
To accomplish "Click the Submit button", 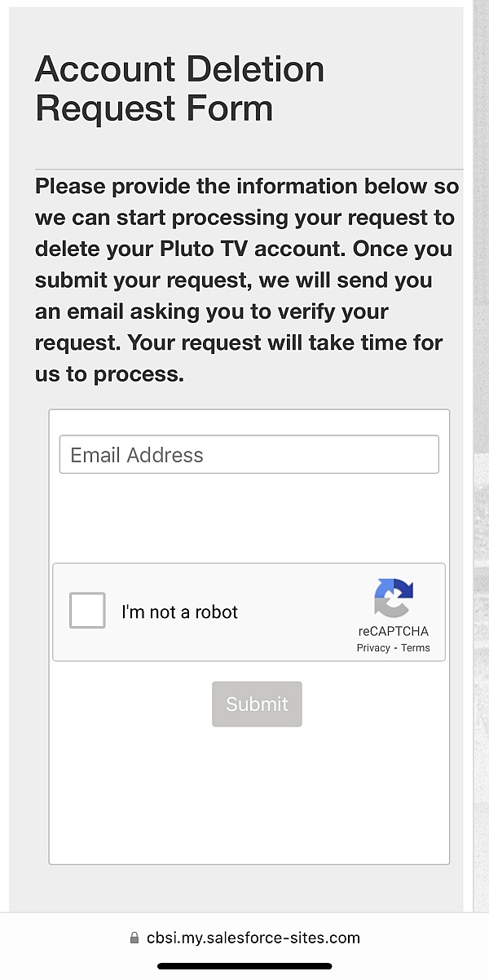I will click(x=257, y=704).
